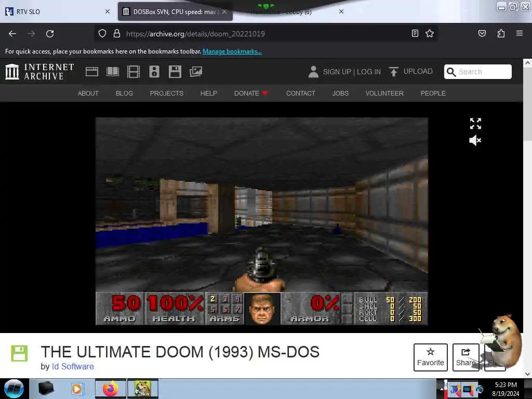Viewport: 532px width, 399px height.
Task: Open the Audio speaker icon
Action: click(x=154, y=72)
